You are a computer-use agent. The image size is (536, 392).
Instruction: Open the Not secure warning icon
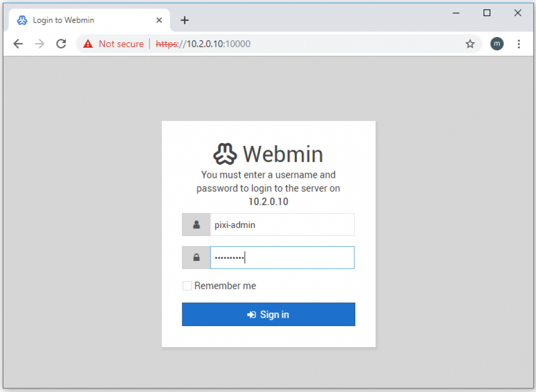88,44
